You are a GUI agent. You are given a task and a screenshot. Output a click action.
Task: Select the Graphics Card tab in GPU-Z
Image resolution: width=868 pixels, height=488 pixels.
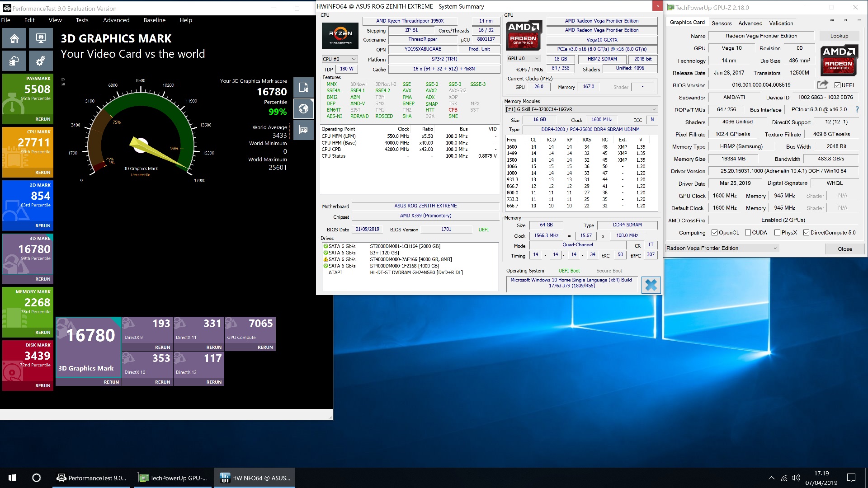pos(687,22)
